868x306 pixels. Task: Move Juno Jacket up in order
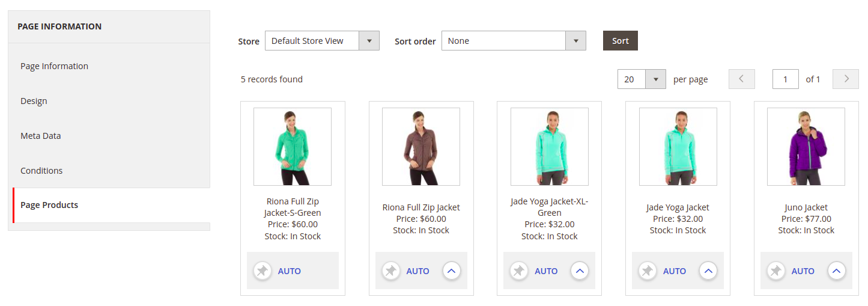click(837, 271)
